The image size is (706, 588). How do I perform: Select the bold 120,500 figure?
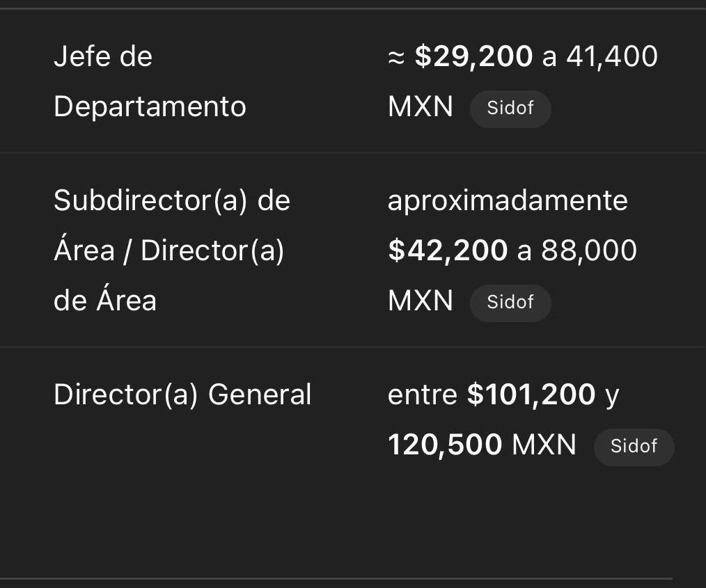445,445
